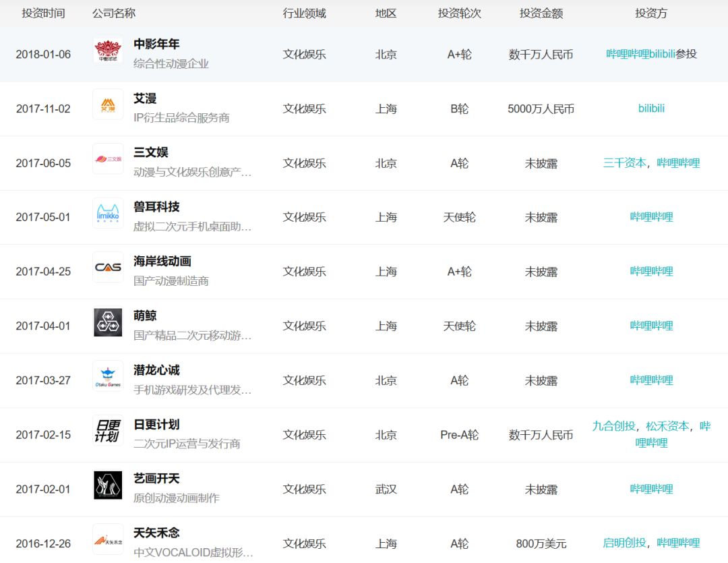Open the 海岸线动画 company name
728x563 pixels.
[162, 261]
